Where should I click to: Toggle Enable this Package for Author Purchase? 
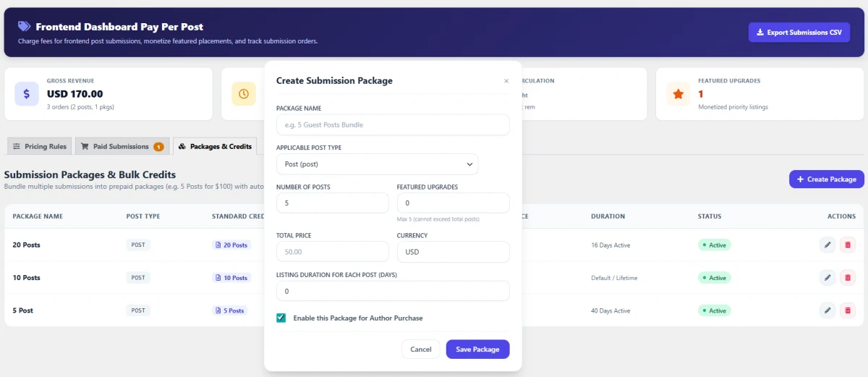pyautogui.click(x=281, y=318)
